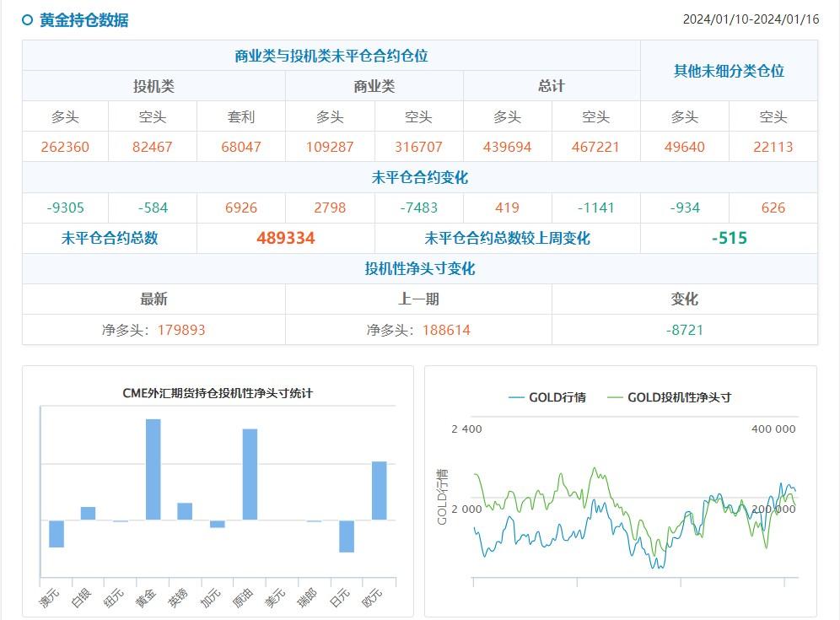Image resolution: width=840 pixels, height=620 pixels.
Task: Click the circle icon before 黄金持仓数据 title
Action: [26, 17]
